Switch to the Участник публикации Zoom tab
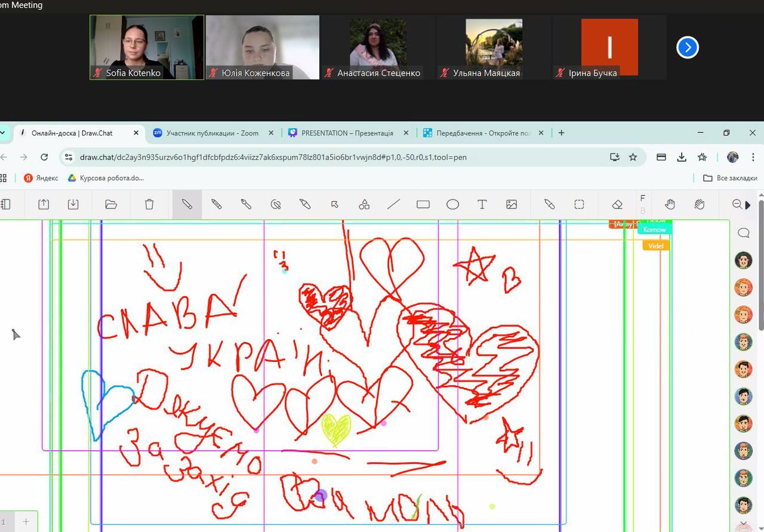The width and height of the screenshot is (764, 532). [x=212, y=133]
